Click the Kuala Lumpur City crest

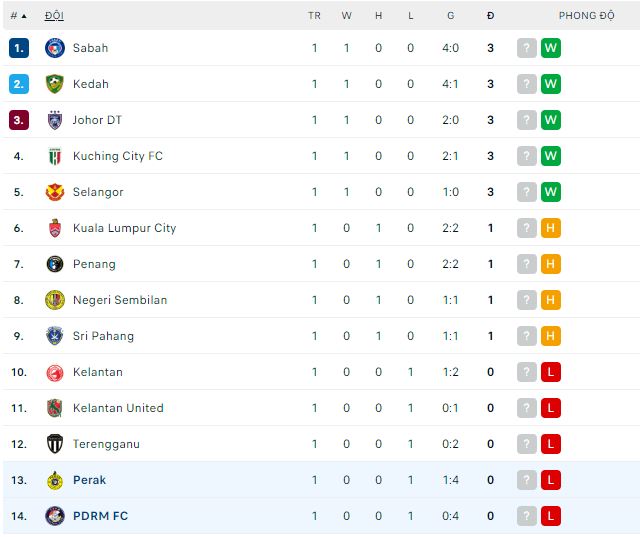point(55,228)
